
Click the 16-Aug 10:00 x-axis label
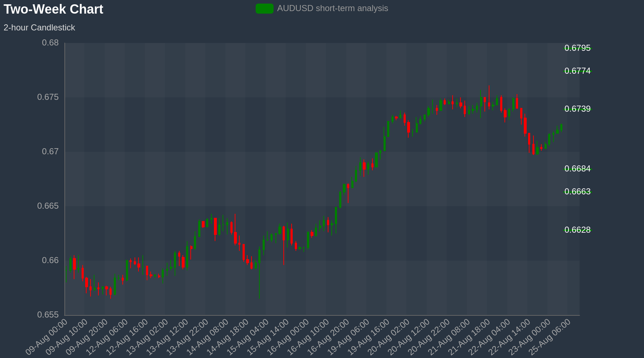tap(308, 337)
